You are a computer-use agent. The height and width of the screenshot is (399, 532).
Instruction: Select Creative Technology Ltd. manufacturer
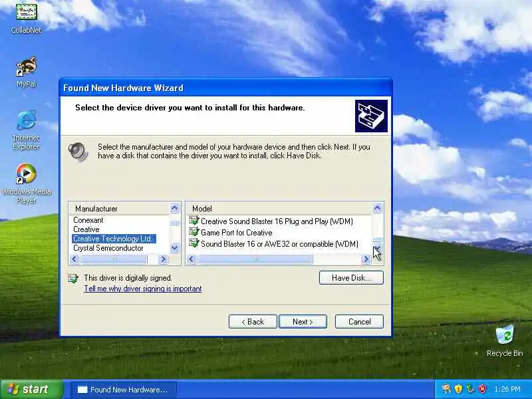[114, 239]
